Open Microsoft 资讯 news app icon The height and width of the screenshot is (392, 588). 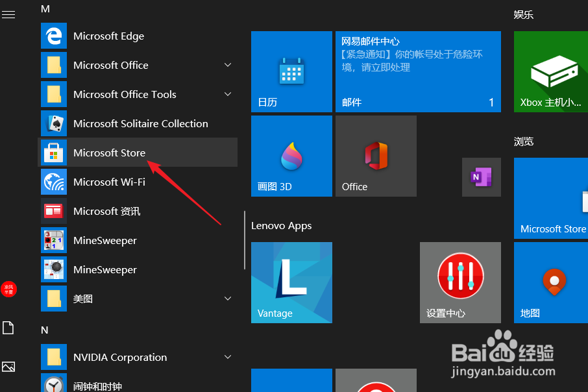54,211
